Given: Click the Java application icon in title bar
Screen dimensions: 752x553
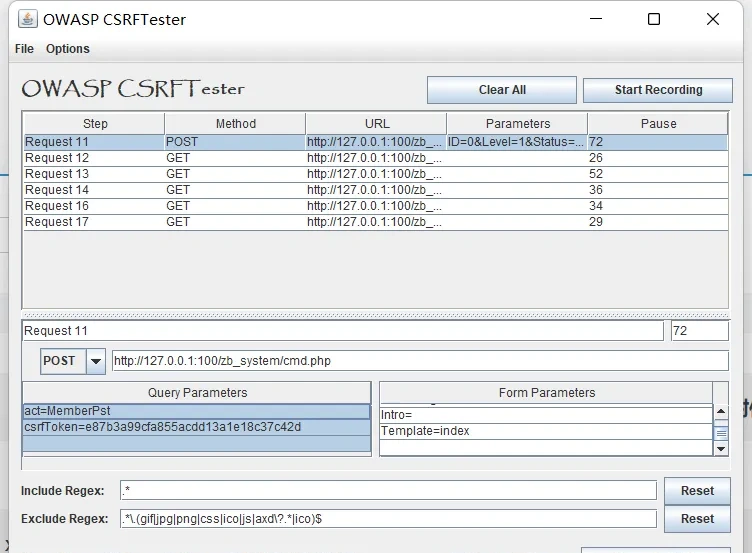Looking at the screenshot, I should (x=28, y=19).
